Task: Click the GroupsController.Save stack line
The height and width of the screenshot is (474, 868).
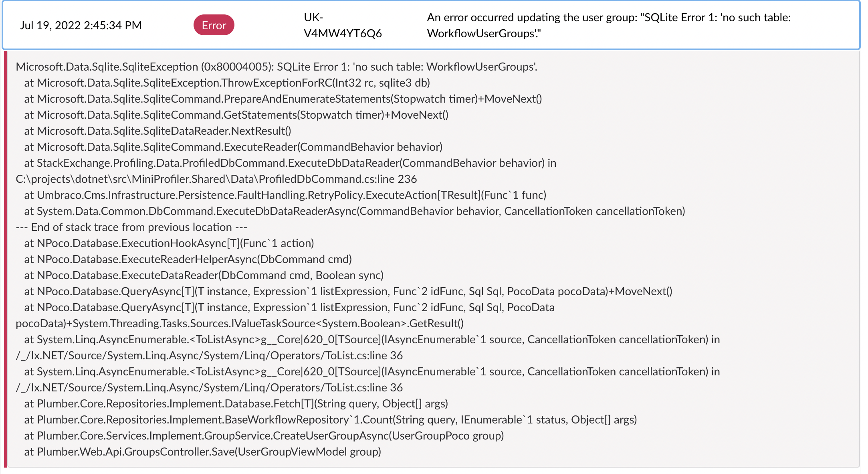Action: pos(202,452)
